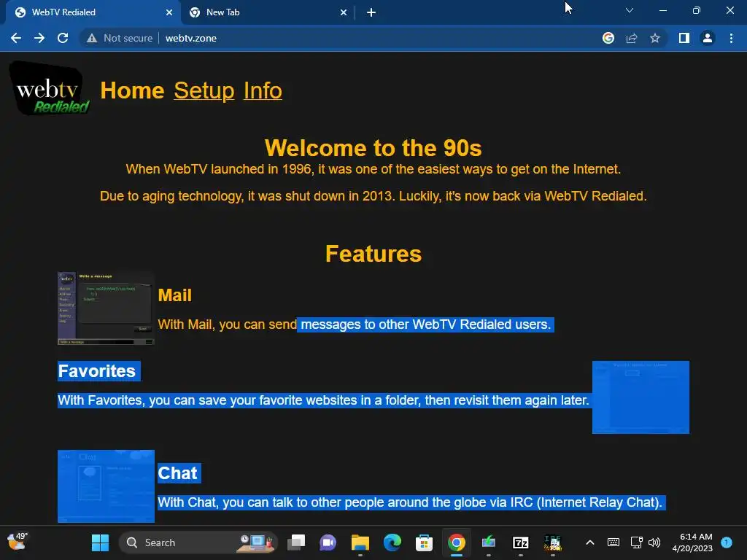
Task: Click the Chat heading text
Action: pos(177,472)
